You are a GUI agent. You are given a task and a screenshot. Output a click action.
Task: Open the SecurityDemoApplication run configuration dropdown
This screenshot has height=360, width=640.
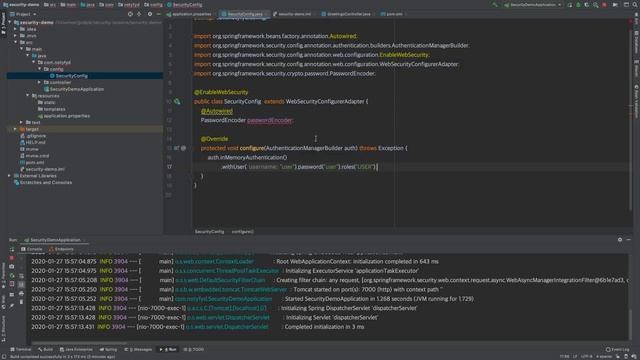[x=533, y=5]
